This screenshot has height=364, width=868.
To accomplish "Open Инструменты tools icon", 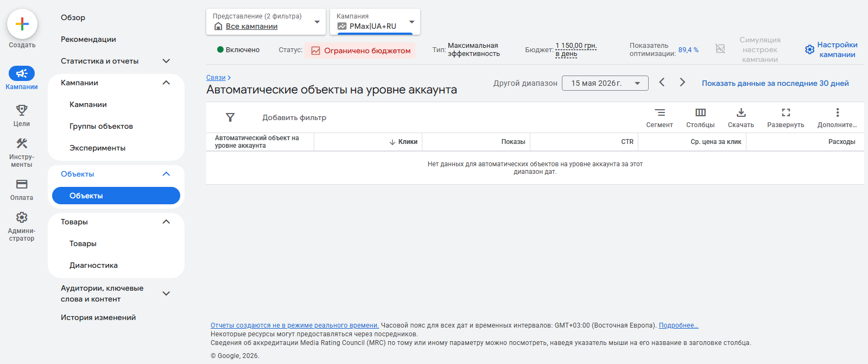I will pyautogui.click(x=22, y=143).
